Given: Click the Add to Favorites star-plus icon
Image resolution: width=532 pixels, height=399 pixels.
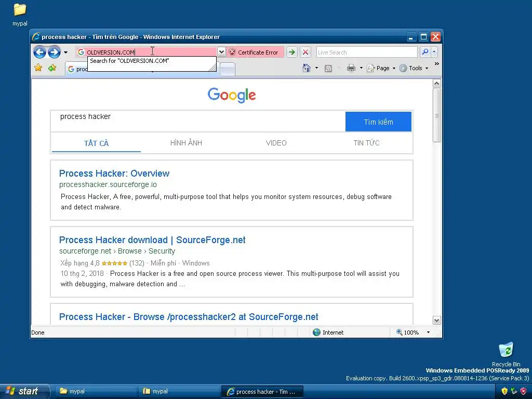Looking at the screenshot, I should [52, 68].
